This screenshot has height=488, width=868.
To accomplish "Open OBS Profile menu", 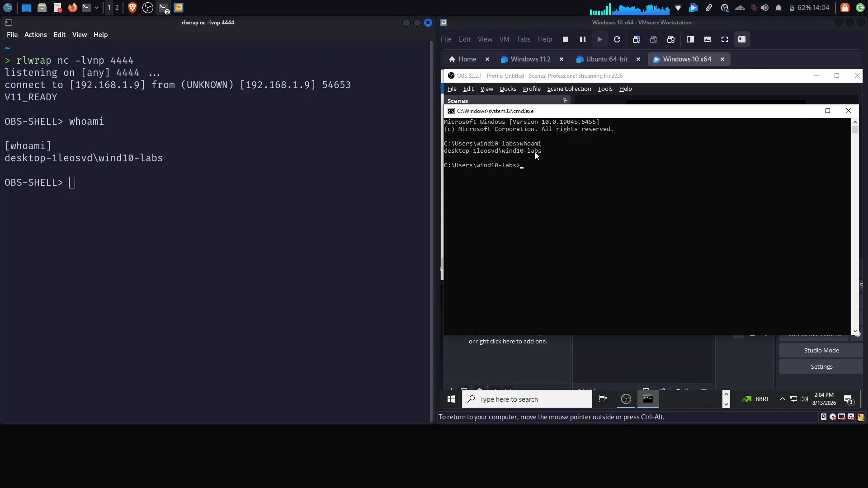I will point(532,89).
